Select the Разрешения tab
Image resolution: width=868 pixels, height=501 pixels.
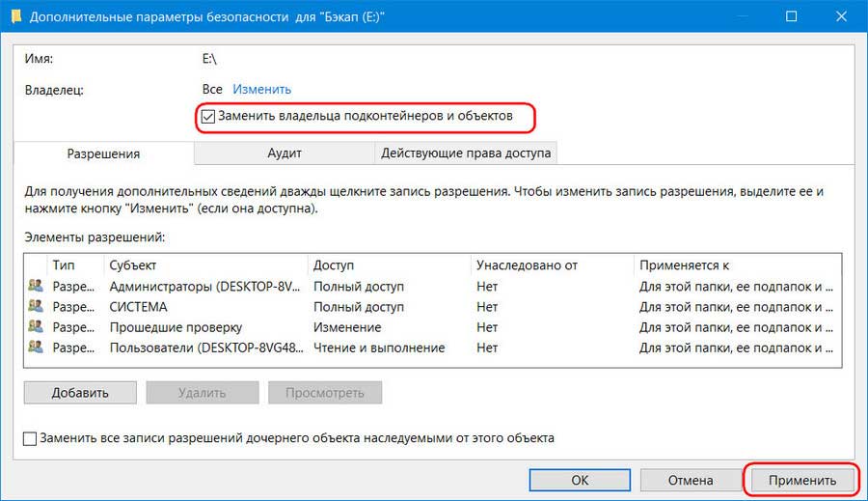(x=103, y=153)
